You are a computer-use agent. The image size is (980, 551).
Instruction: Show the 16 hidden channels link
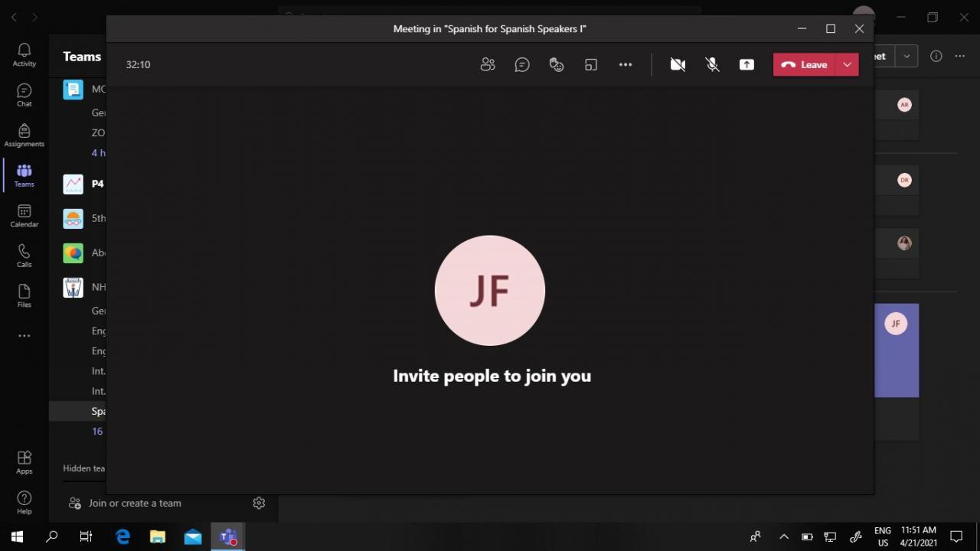click(97, 431)
